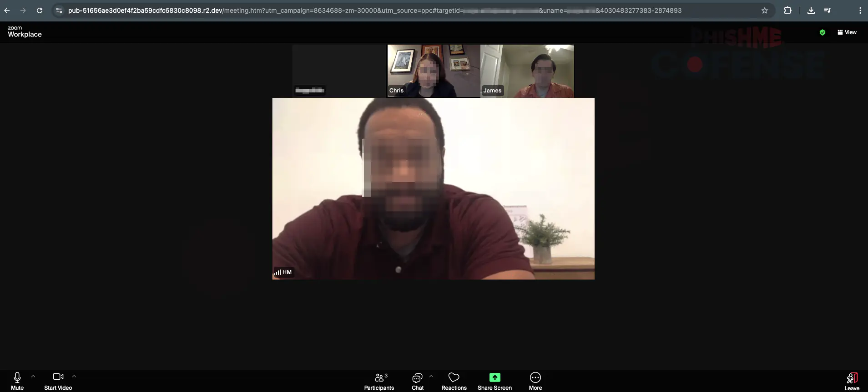Bookmark this page with star icon
The image size is (868, 392).
765,10
